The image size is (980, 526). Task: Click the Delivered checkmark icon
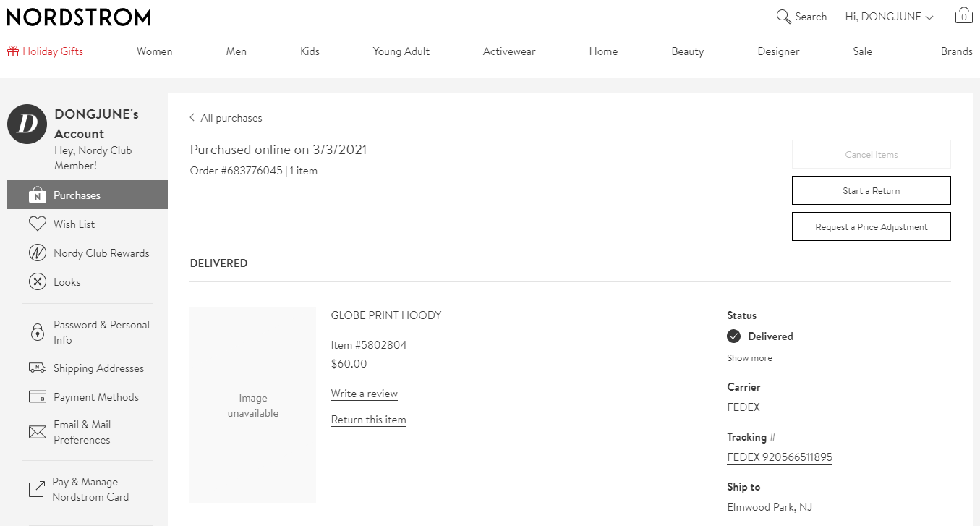[734, 336]
